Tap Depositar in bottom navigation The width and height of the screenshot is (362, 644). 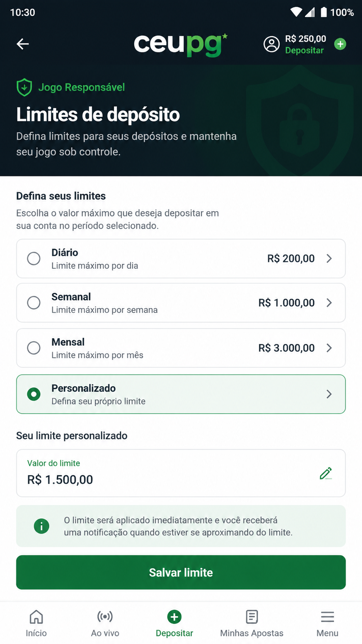click(x=174, y=623)
